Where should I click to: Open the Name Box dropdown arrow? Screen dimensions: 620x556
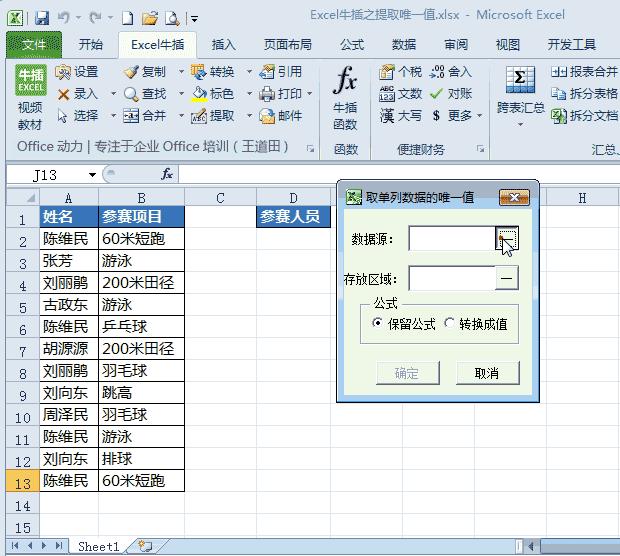[93, 175]
